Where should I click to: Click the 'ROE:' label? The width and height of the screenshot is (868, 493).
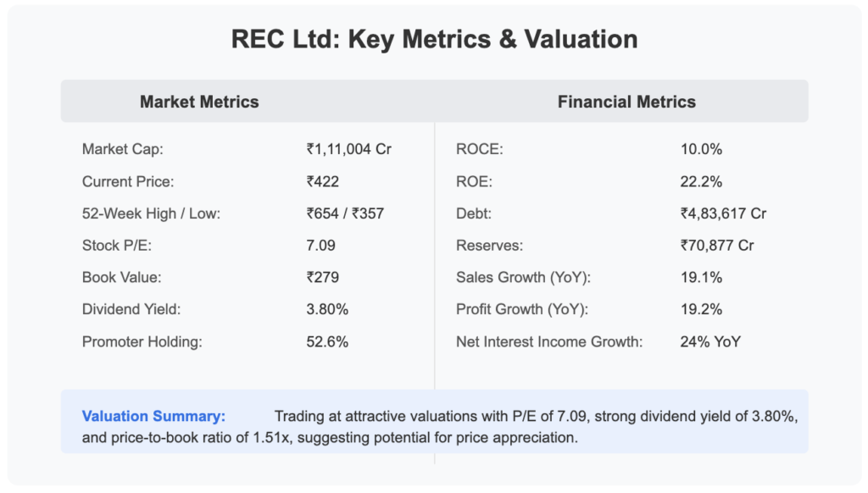coord(474,181)
